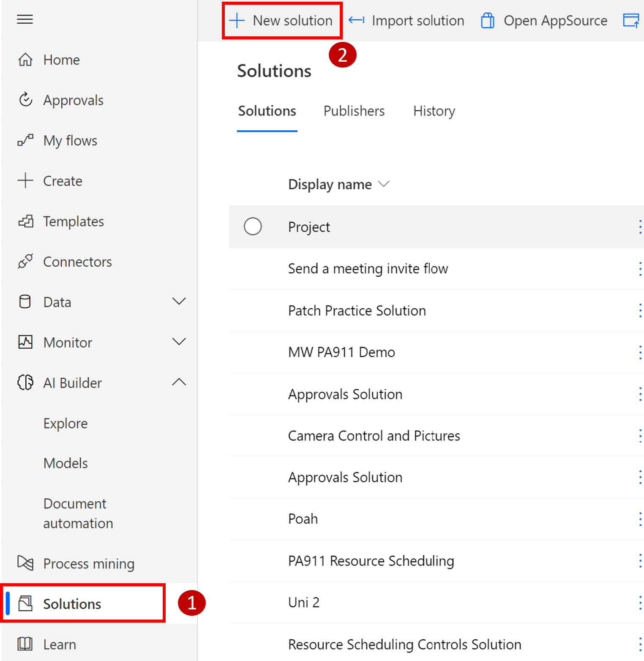This screenshot has height=661, width=644.
Task: Click the Home icon in the sidebar
Action: pos(25,60)
